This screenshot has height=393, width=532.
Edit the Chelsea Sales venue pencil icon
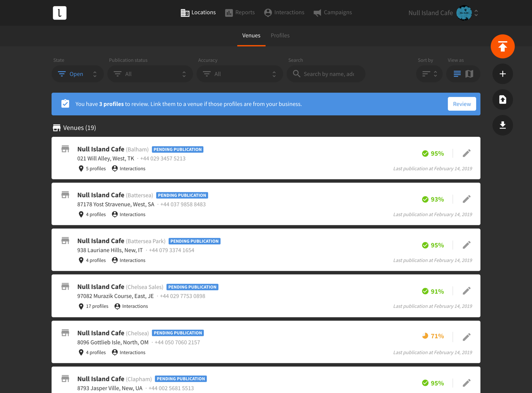point(466,291)
